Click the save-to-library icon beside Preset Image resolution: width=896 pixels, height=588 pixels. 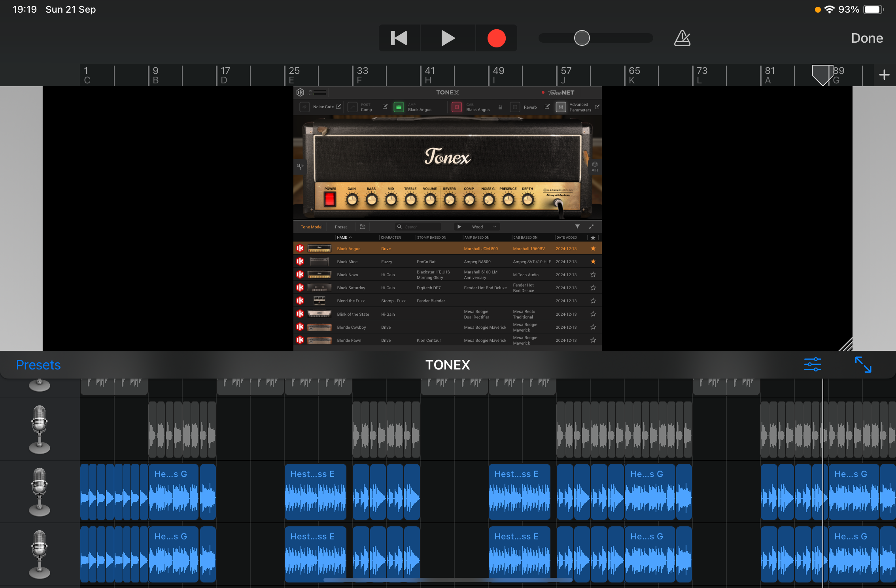[x=363, y=227]
